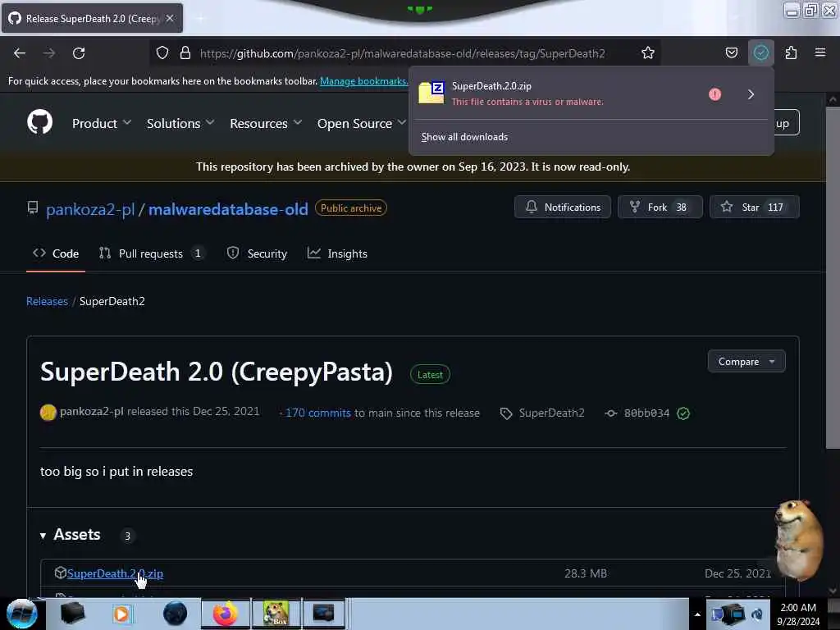Toggle the Firefox downloads panel button
The height and width of the screenshot is (630, 840).
pyautogui.click(x=760, y=53)
